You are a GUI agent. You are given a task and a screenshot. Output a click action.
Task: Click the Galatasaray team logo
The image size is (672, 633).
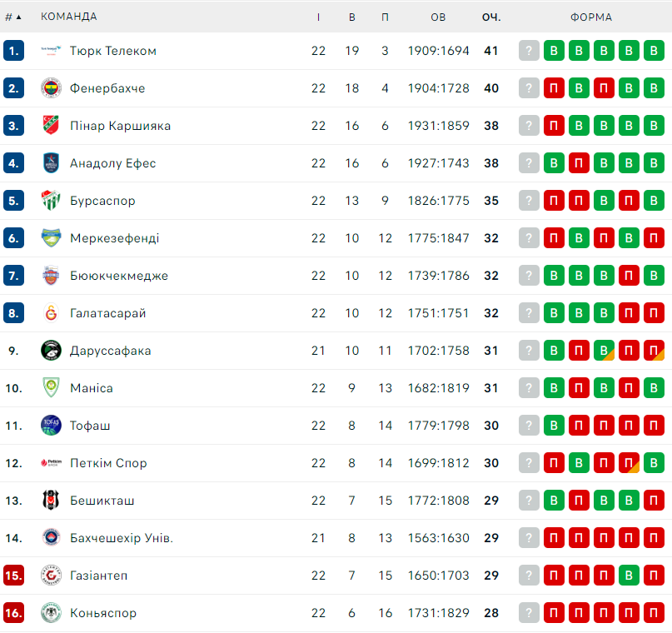[51, 313]
